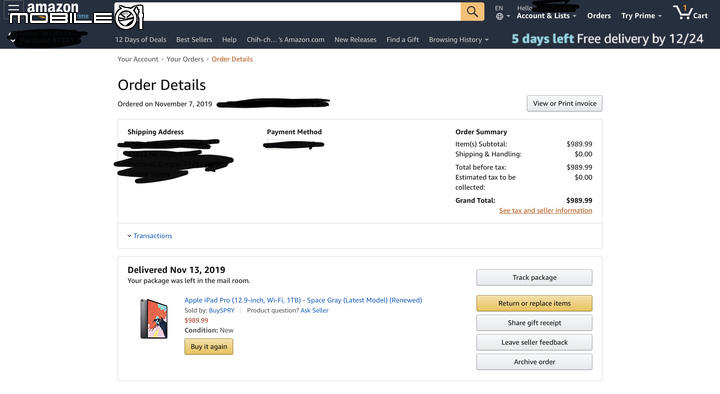Open Try Prime dropdown
Image resolution: width=720 pixels, height=394 pixels.
641,16
